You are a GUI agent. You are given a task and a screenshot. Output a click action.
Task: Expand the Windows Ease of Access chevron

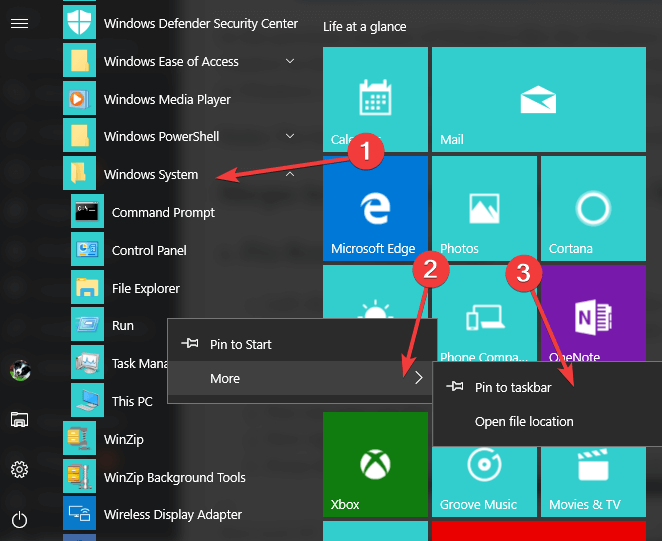coord(290,61)
